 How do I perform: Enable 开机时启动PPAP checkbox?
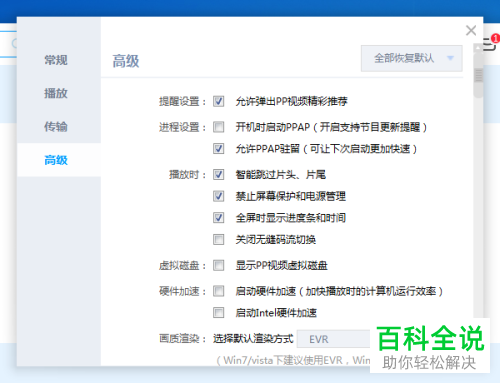pyautogui.click(x=219, y=127)
